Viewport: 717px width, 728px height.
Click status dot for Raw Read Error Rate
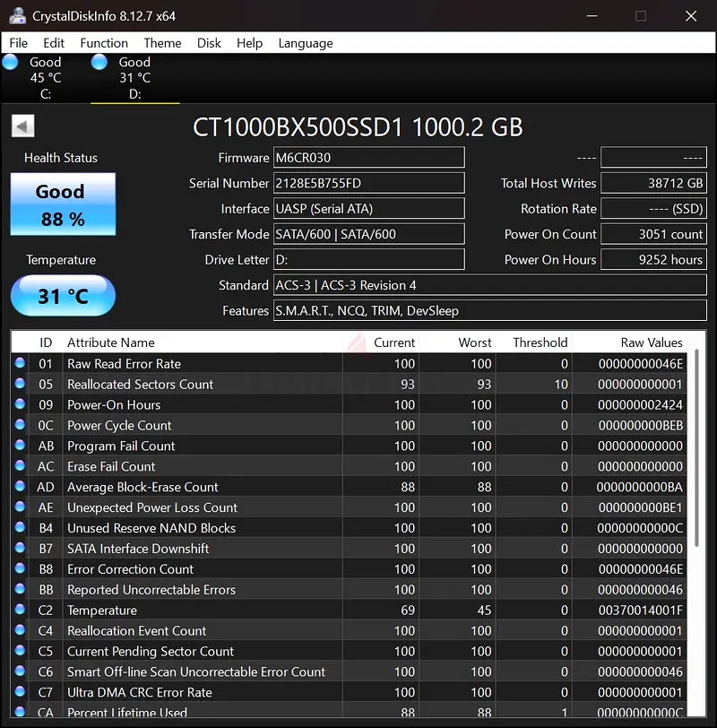coord(20,362)
